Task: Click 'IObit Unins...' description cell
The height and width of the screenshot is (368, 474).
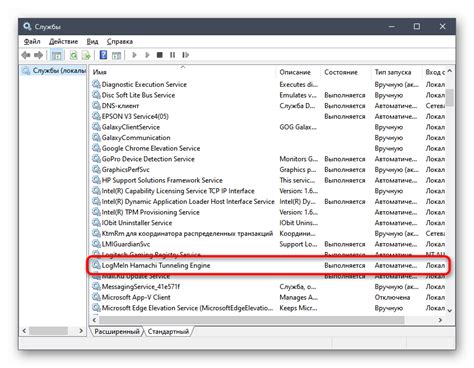Action: pos(298,223)
